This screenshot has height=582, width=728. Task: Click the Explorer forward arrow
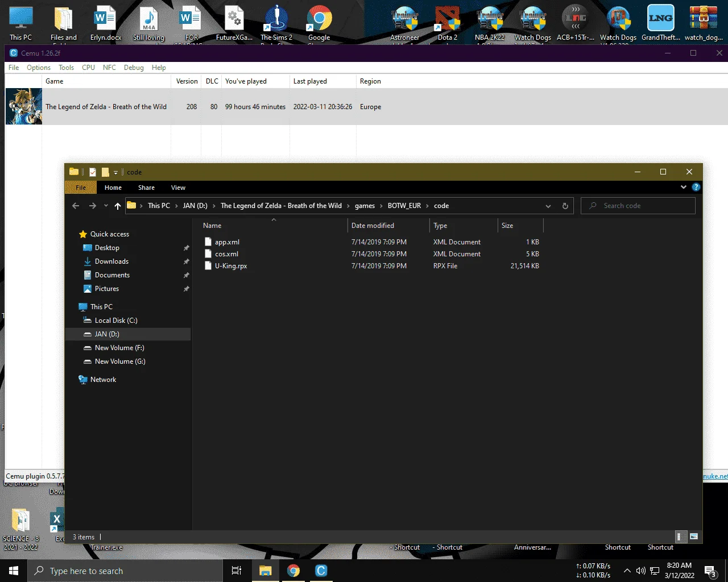pyautogui.click(x=92, y=206)
